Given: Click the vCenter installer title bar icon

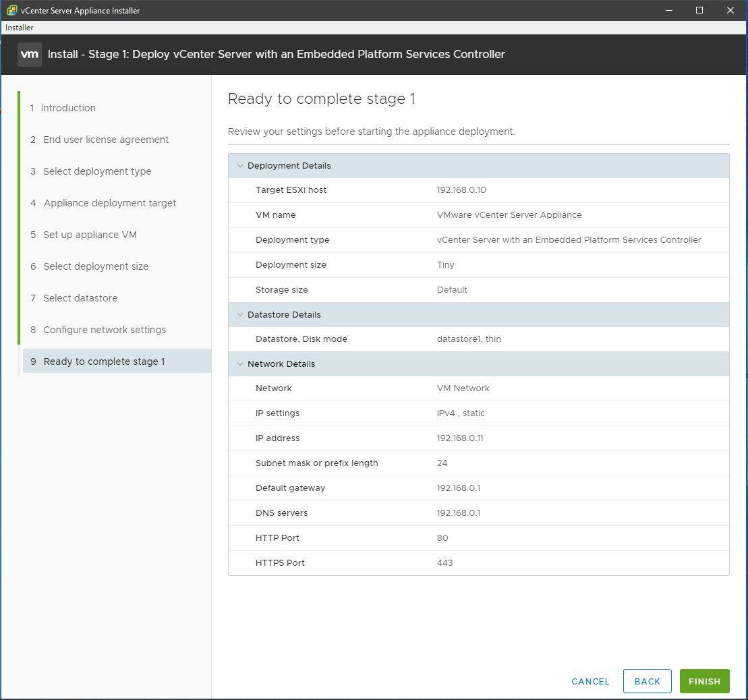Looking at the screenshot, I should point(11,10).
